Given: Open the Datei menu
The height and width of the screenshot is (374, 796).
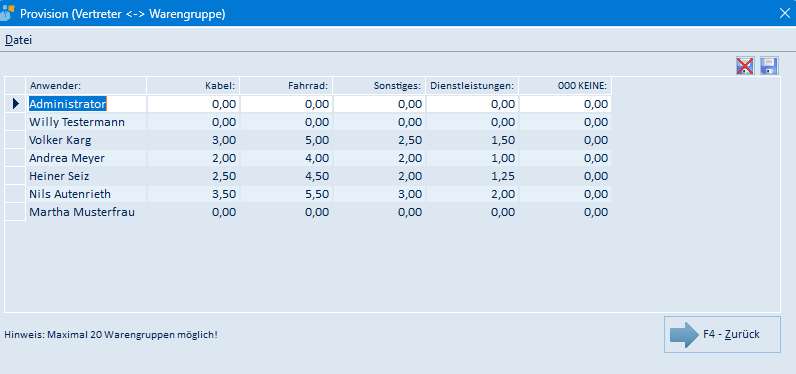Looking at the screenshot, I should [x=18, y=40].
